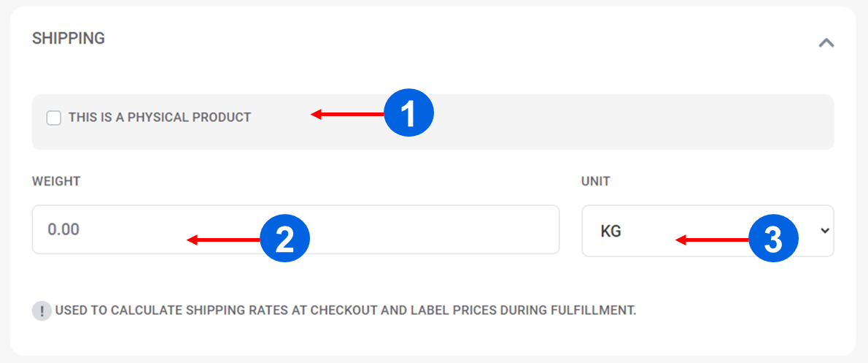Click the blue circle numbered 3

pos(774,239)
